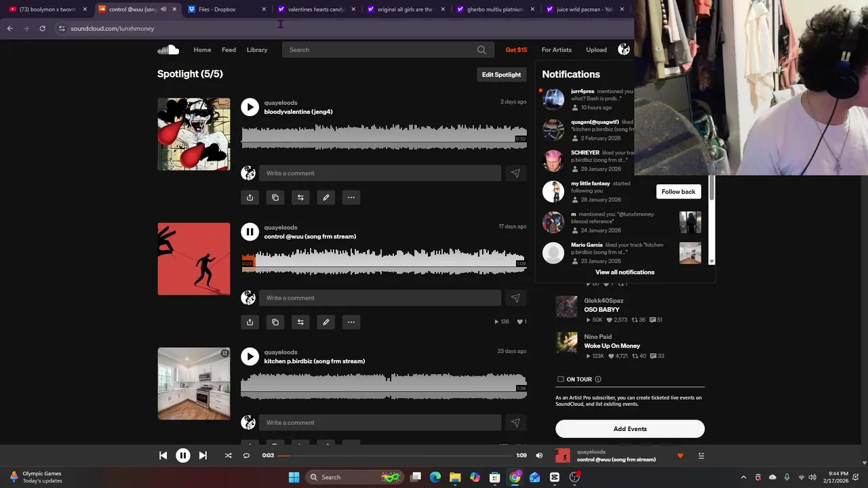Unlike the now-playing track heart
This screenshot has height=488, width=868.
tap(680, 455)
